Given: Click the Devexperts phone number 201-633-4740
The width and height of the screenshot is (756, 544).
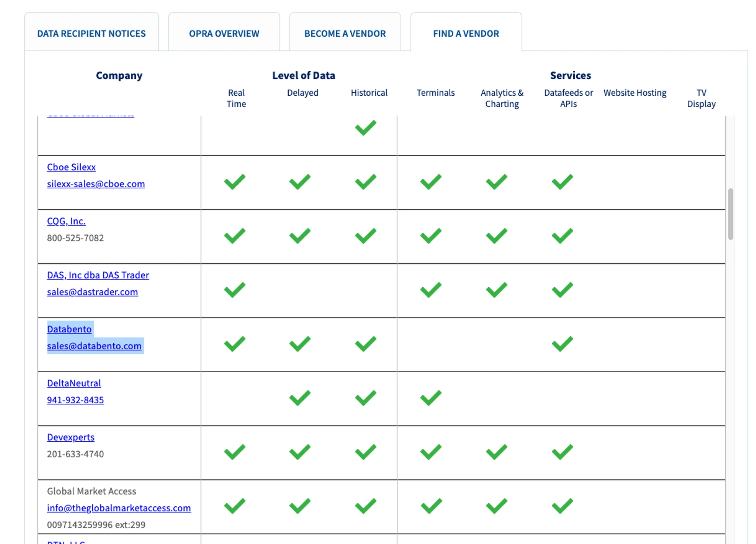Looking at the screenshot, I should coord(75,454).
